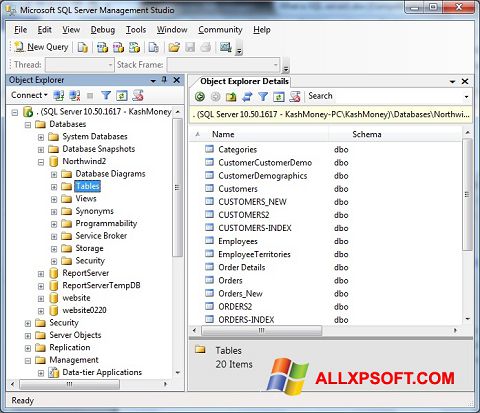This screenshot has height=413, width=480.
Task: Click the green Back arrow in Details pane
Action: tap(200, 97)
